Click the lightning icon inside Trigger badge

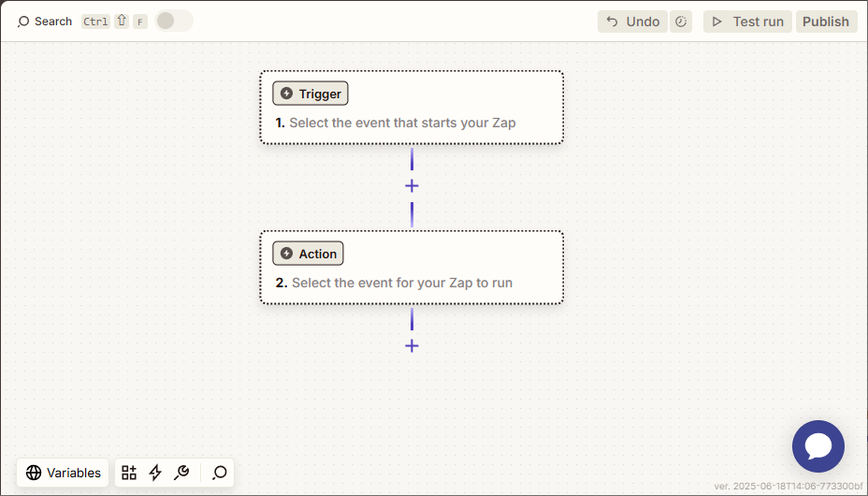pyautogui.click(x=286, y=94)
